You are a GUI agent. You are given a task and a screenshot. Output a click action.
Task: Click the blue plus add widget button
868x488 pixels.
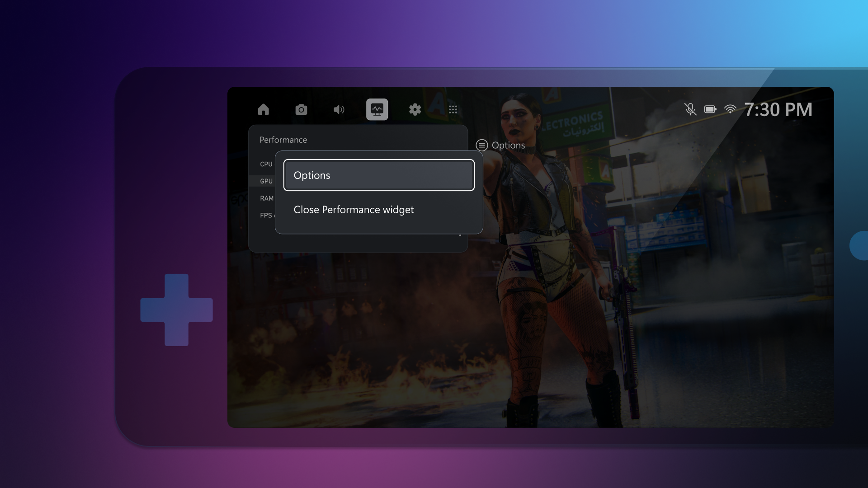coord(176,310)
